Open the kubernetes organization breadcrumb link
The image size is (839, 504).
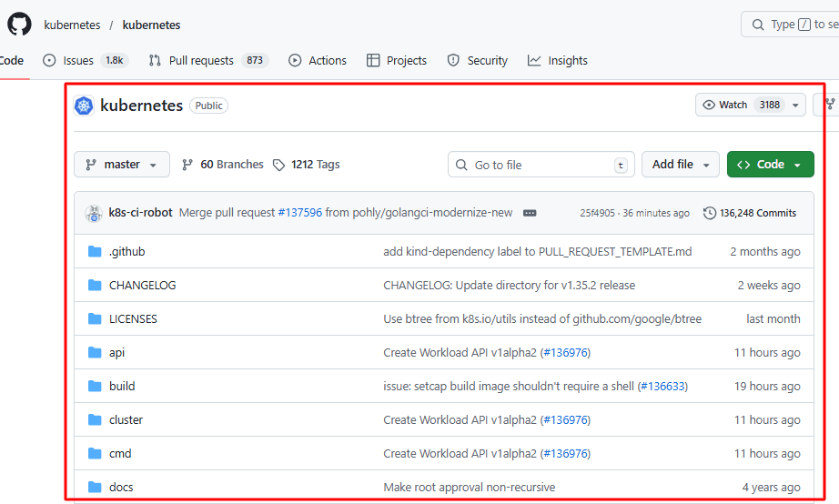pos(72,25)
